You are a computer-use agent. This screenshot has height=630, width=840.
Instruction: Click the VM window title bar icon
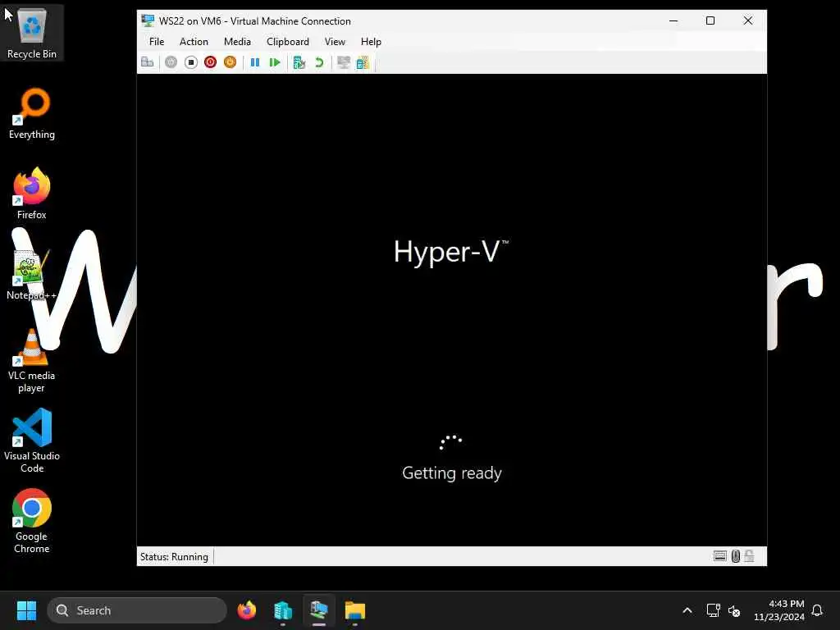[148, 21]
